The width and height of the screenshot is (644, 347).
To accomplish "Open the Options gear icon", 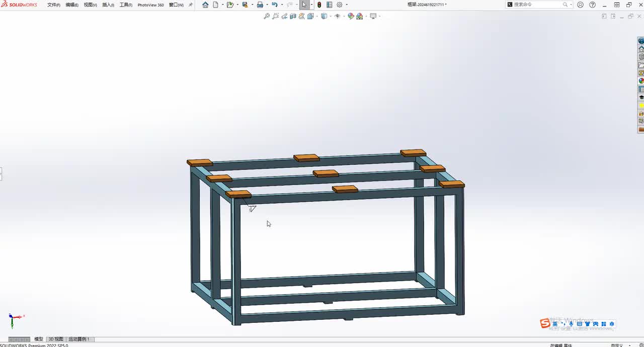I will 340,5.
